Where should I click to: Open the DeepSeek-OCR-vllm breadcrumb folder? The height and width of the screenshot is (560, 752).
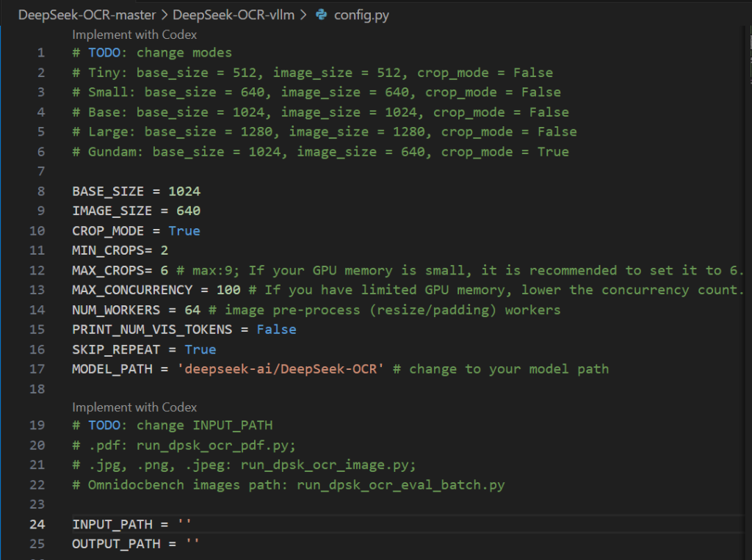click(234, 15)
